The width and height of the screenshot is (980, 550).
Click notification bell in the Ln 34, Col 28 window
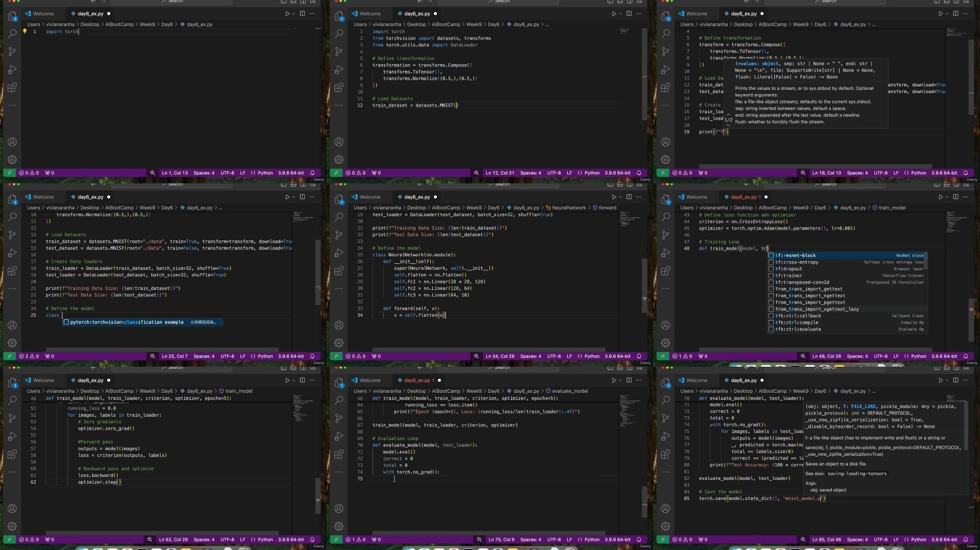coord(639,356)
